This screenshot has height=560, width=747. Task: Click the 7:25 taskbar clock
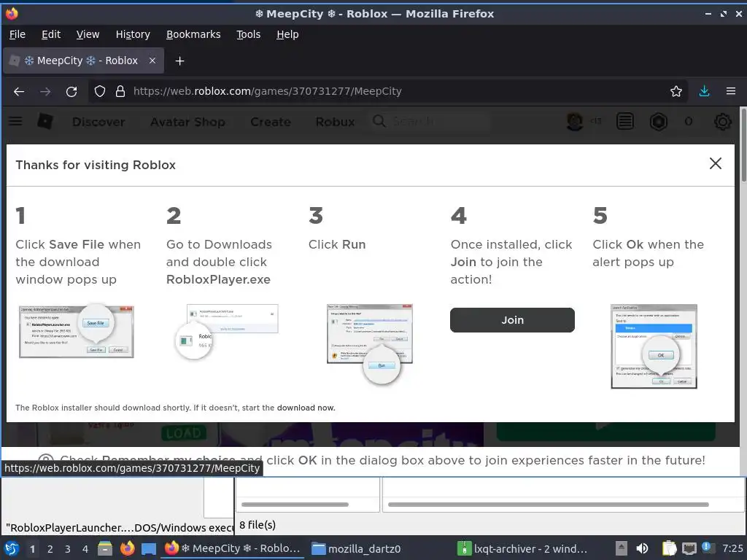pos(732,548)
